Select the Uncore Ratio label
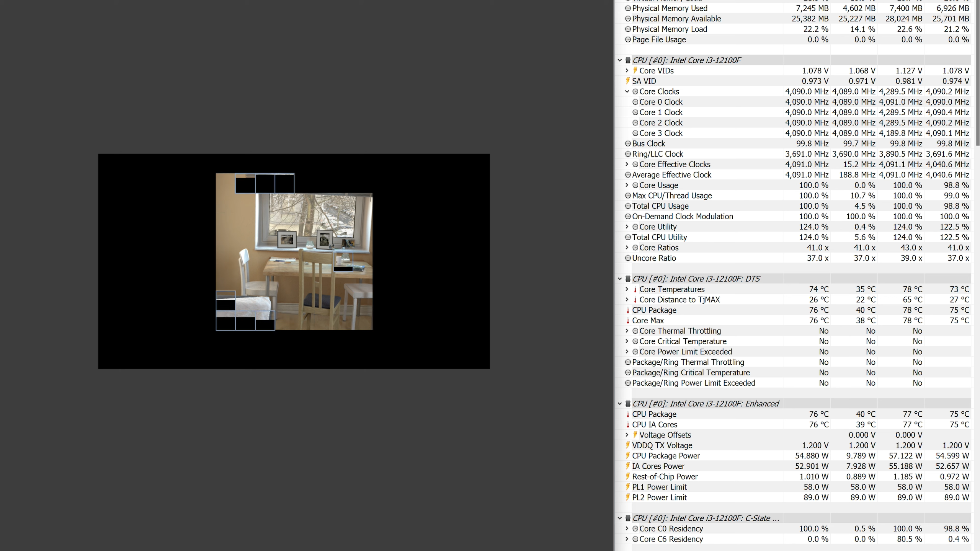The height and width of the screenshot is (551, 980). pos(654,258)
